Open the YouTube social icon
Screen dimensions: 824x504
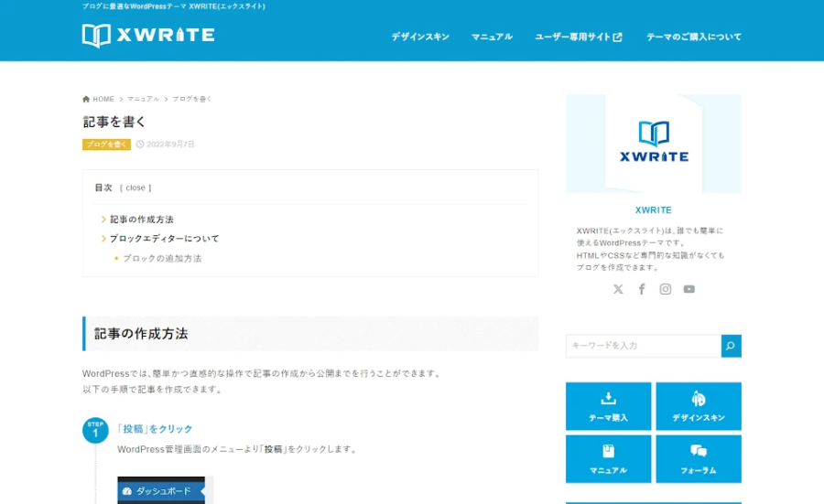click(688, 289)
